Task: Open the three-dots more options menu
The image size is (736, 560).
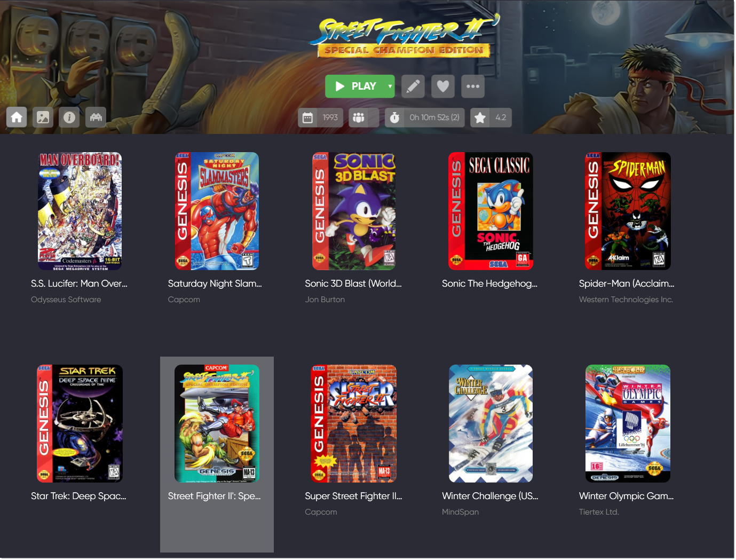Action: click(x=473, y=86)
